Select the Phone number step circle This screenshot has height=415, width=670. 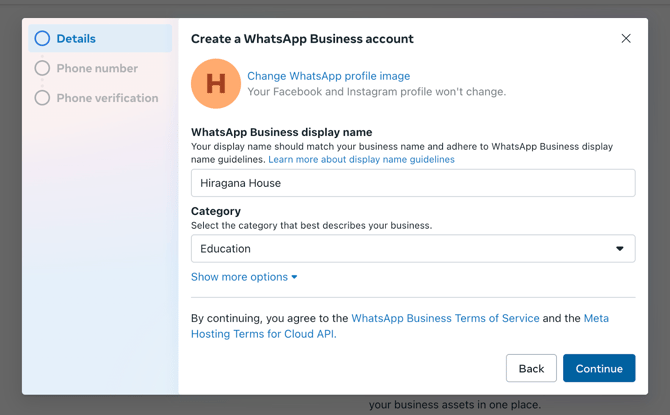pyautogui.click(x=42, y=68)
